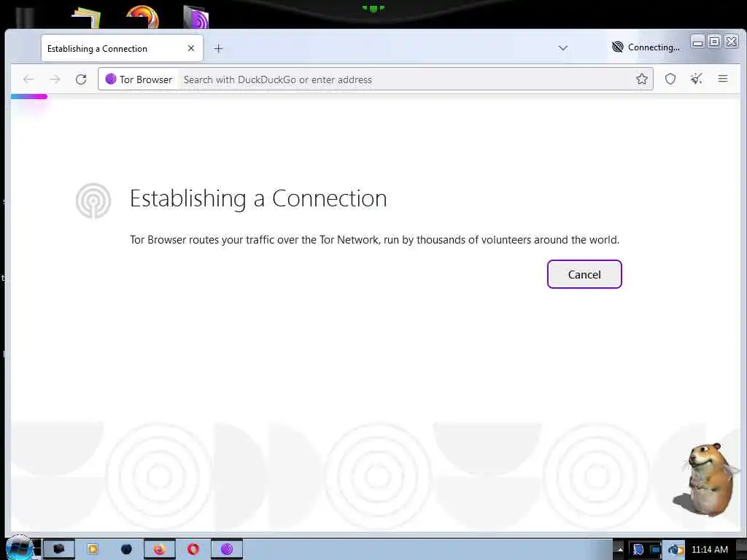Screen dimensions: 747x560
Task: Click the Tor Network description text
Action: tap(374, 239)
